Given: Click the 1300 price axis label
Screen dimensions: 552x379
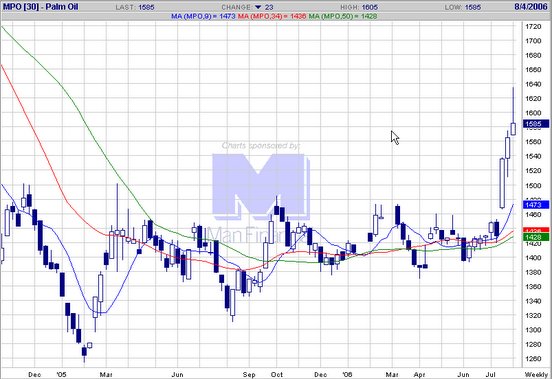Looking at the screenshot, I should tap(533, 330).
